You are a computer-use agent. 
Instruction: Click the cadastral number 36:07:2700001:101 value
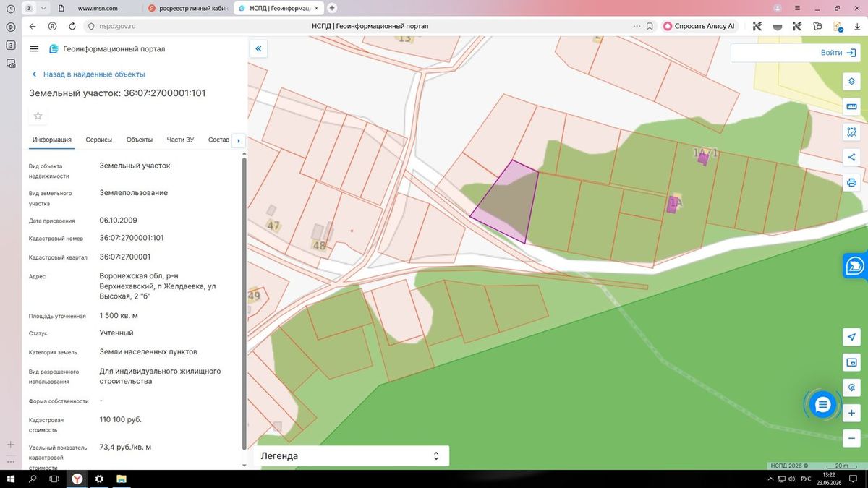pyautogui.click(x=132, y=238)
